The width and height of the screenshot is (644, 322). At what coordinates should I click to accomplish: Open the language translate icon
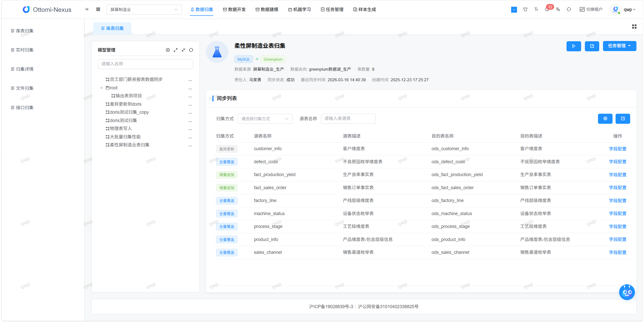(x=558, y=9)
